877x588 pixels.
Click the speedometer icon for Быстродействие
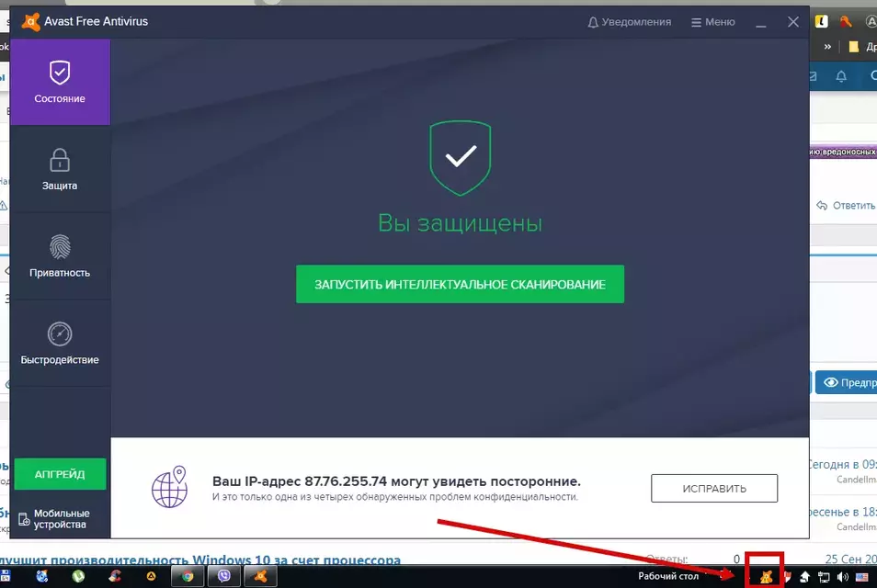[x=60, y=334]
